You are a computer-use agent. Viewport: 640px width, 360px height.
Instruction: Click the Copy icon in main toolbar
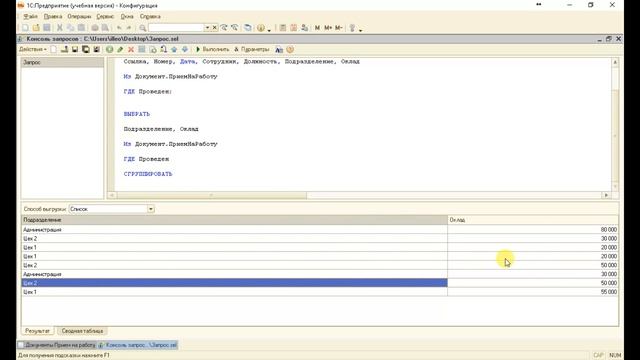[x=70, y=28]
